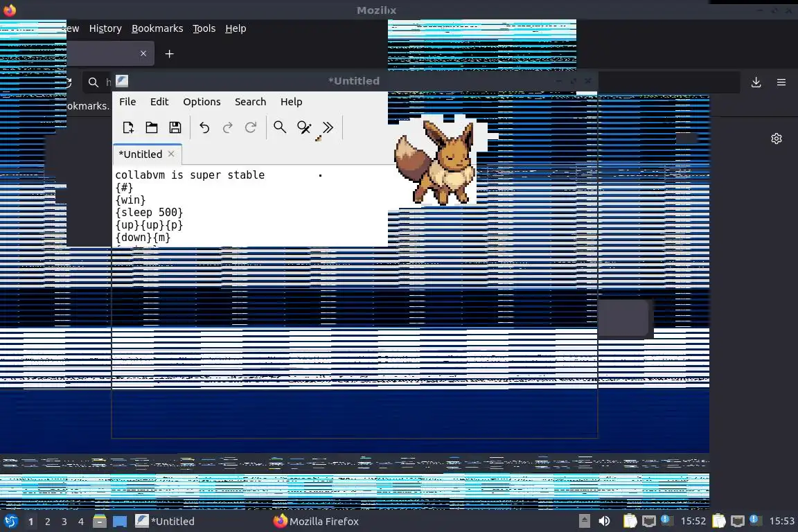Screen dimensions: 798x532
Task: Open FeatherPad Help menu
Action: click(291, 102)
